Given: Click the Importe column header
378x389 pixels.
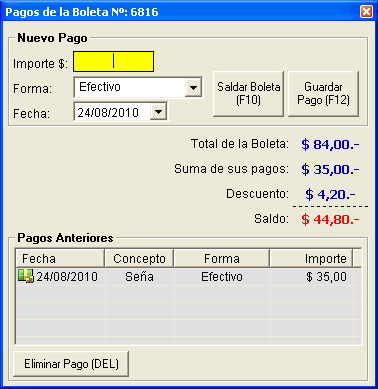Looking at the screenshot, I should click(x=311, y=258).
